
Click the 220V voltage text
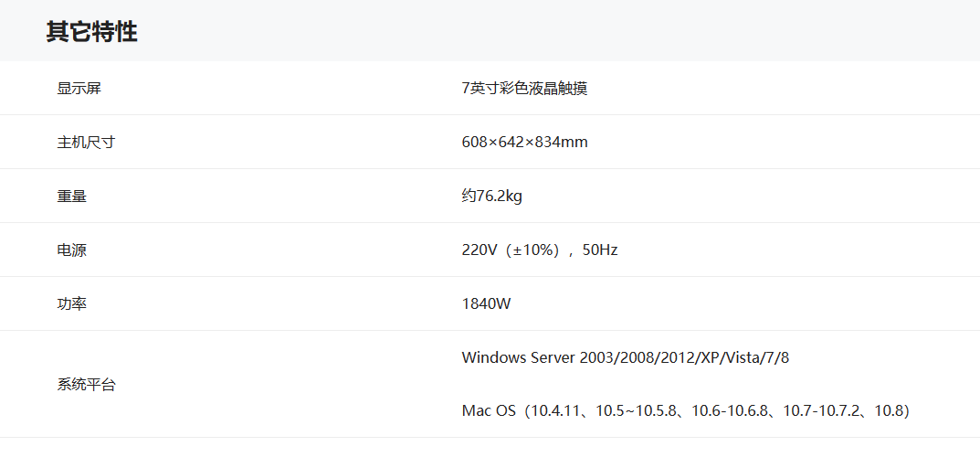(x=479, y=250)
